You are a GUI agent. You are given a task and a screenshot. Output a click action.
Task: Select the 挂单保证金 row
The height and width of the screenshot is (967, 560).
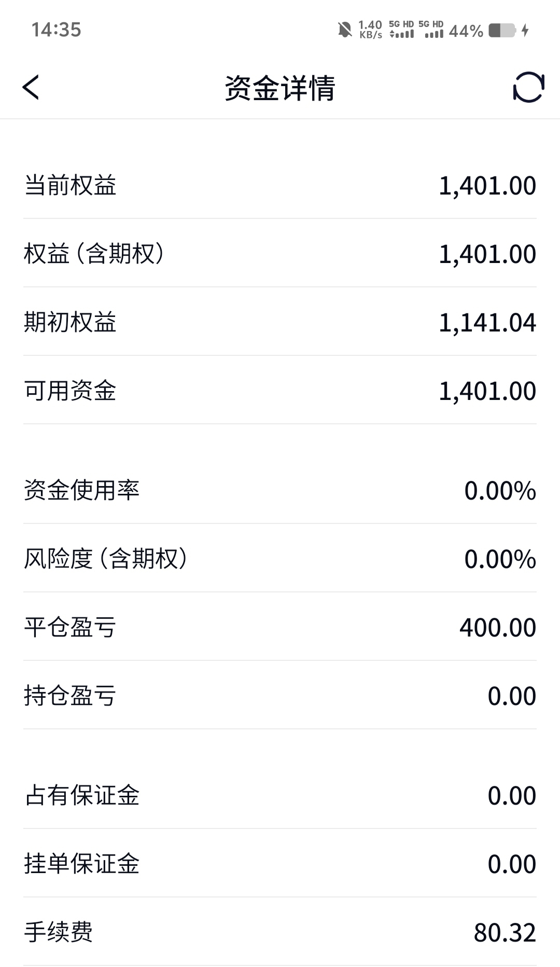280,863
